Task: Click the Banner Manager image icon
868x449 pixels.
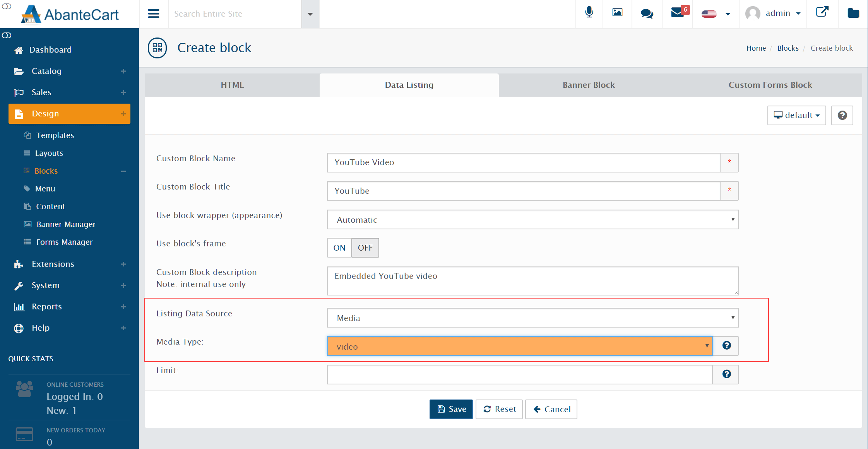Action: tap(27, 224)
